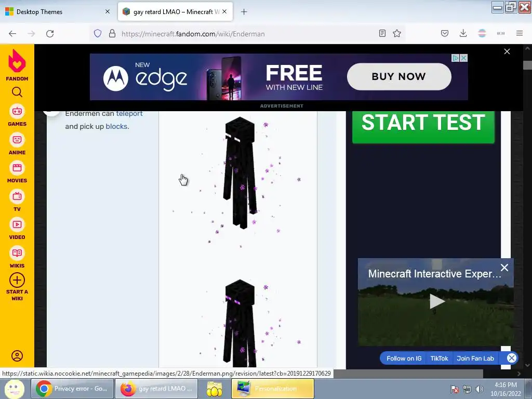Viewport: 532px width, 399px height.
Task: Reload the page with the refresh icon
Action: pos(50,34)
